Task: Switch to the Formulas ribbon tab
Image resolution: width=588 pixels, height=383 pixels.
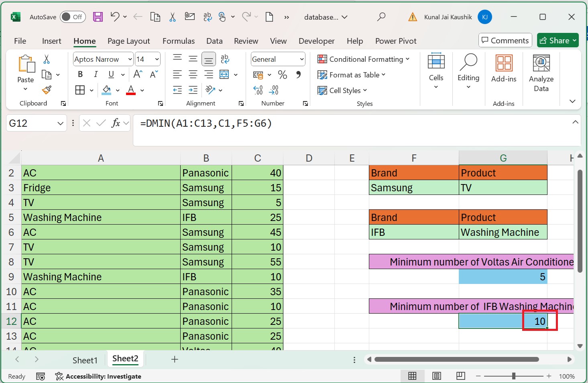Action: [179, 41]
